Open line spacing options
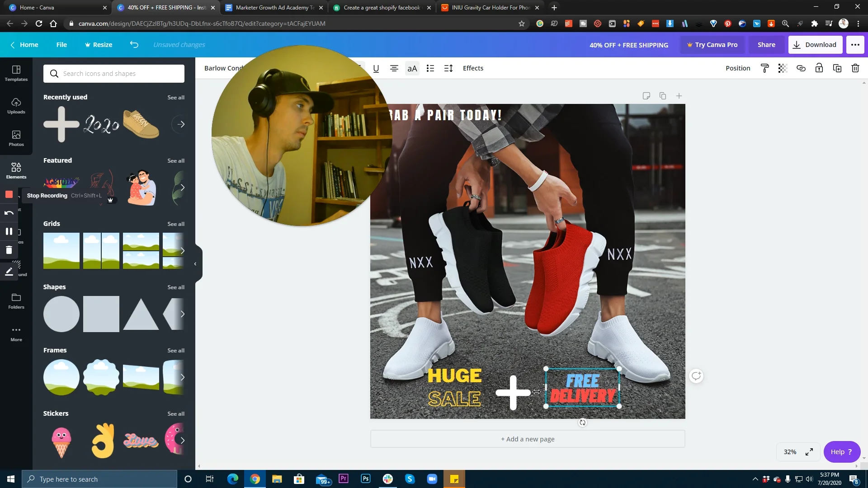This screenshot has width=868, height=488. point(448,68)
